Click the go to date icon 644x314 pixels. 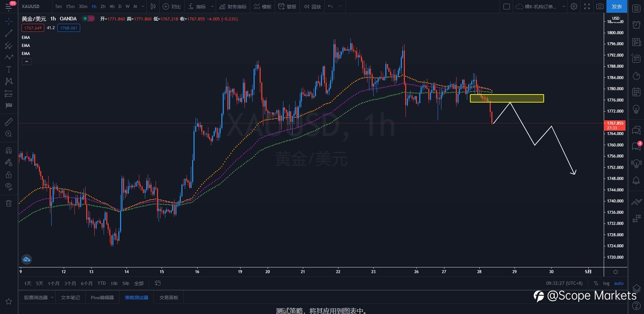(157, 284)
